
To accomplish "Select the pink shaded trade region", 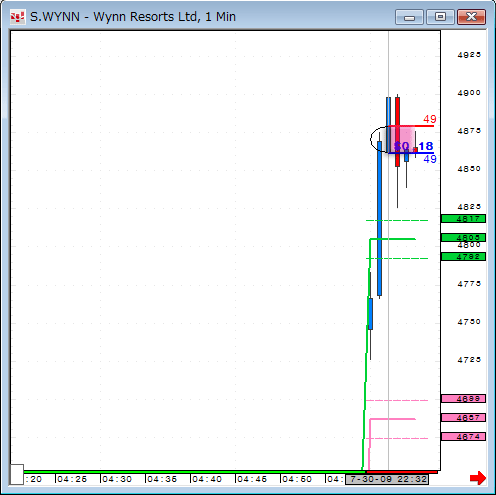I will click(402, 139).
